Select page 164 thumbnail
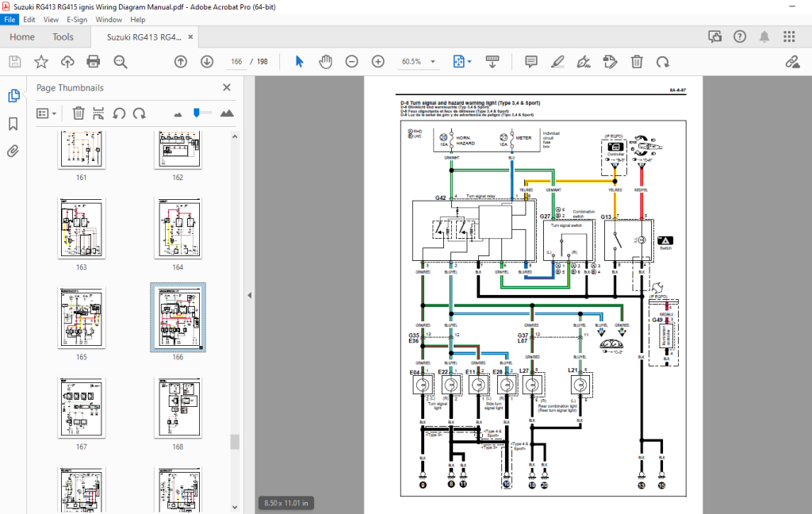Screen dimensions: 812x514 point(178,228)
